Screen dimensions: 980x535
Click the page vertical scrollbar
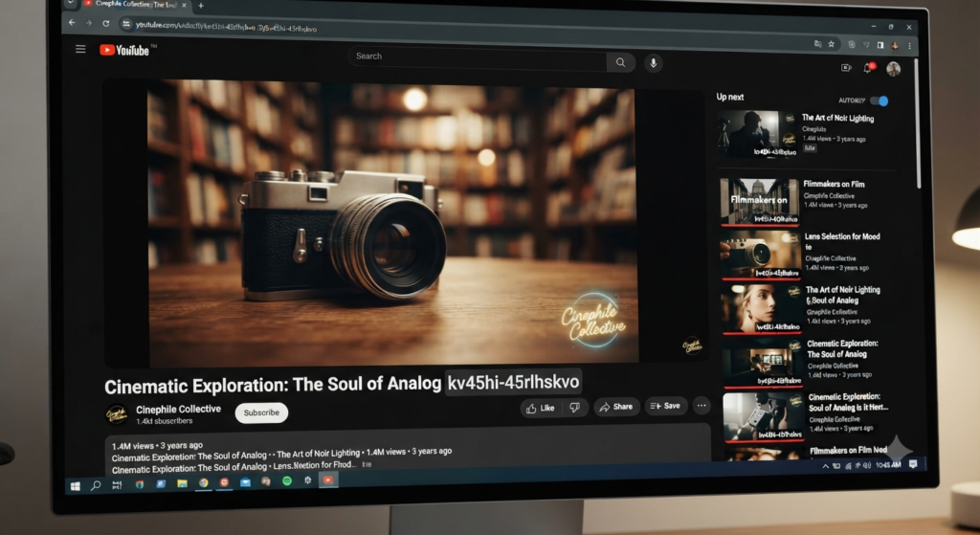click(917, 125)
